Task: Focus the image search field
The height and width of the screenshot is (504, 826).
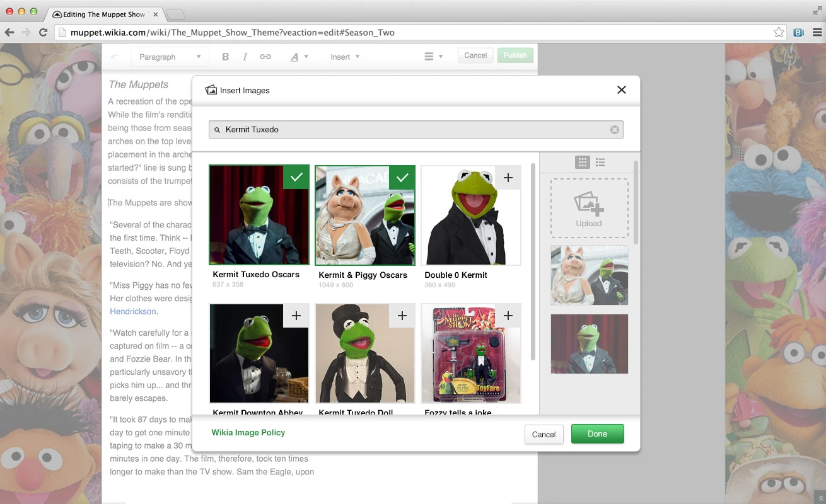Action: click(416, 130)
